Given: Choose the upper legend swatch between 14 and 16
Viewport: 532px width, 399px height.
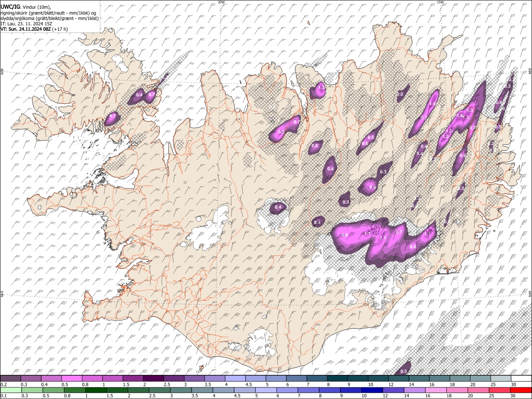Looking at the screenshot, I should coord(419,378).
